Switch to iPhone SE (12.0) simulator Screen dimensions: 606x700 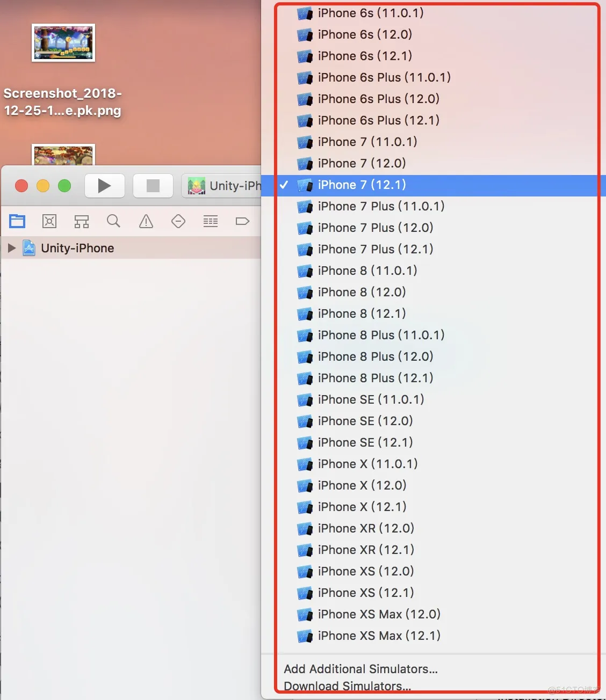coord(434,421)
